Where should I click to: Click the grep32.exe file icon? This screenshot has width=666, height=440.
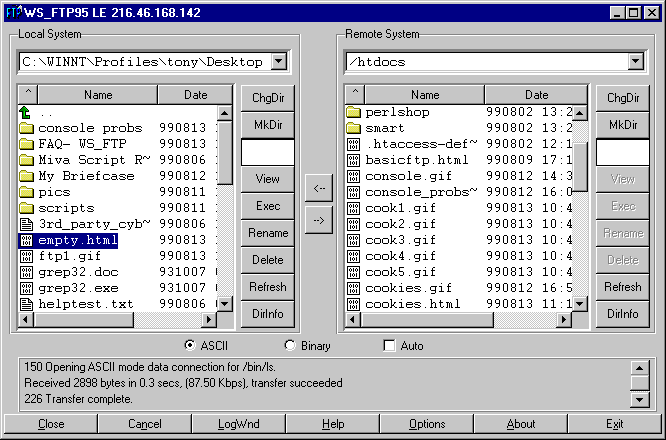tap(26, 288)
